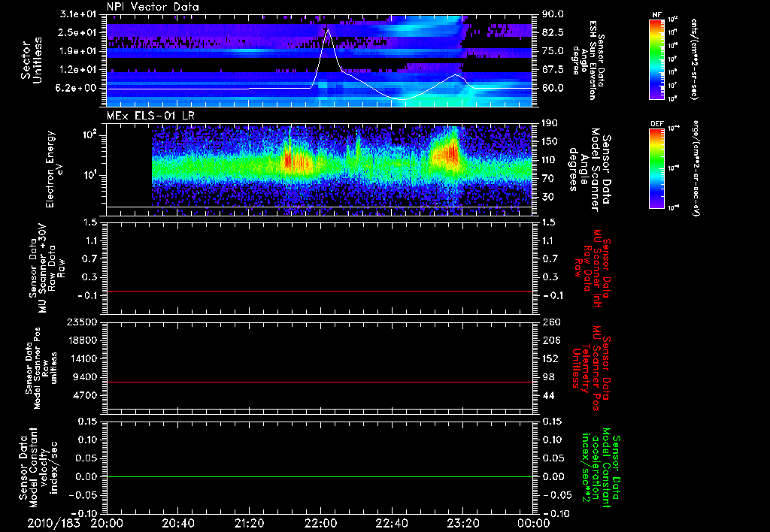Click the '00:00' time axis tick label

(533, 523)
